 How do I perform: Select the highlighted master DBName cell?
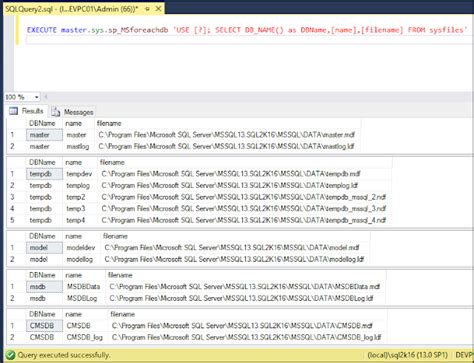(x=44, y=135)
